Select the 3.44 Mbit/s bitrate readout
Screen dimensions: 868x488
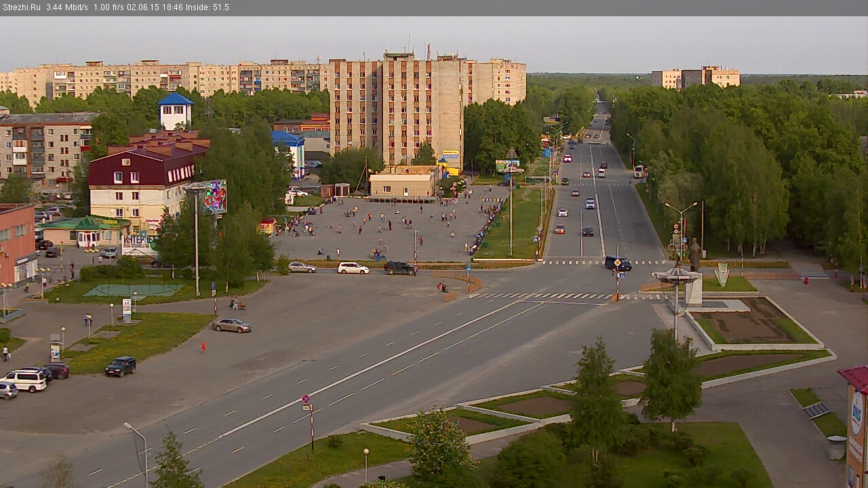point(67,7)
